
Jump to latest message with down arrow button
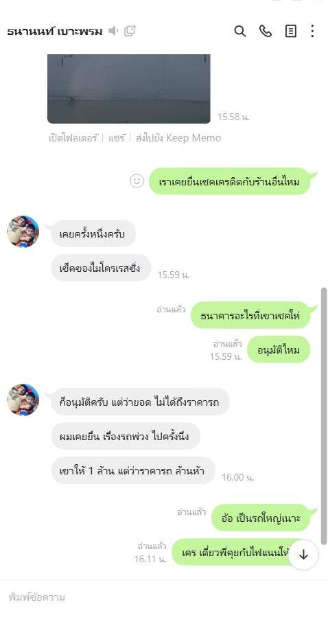pos(303,555)
